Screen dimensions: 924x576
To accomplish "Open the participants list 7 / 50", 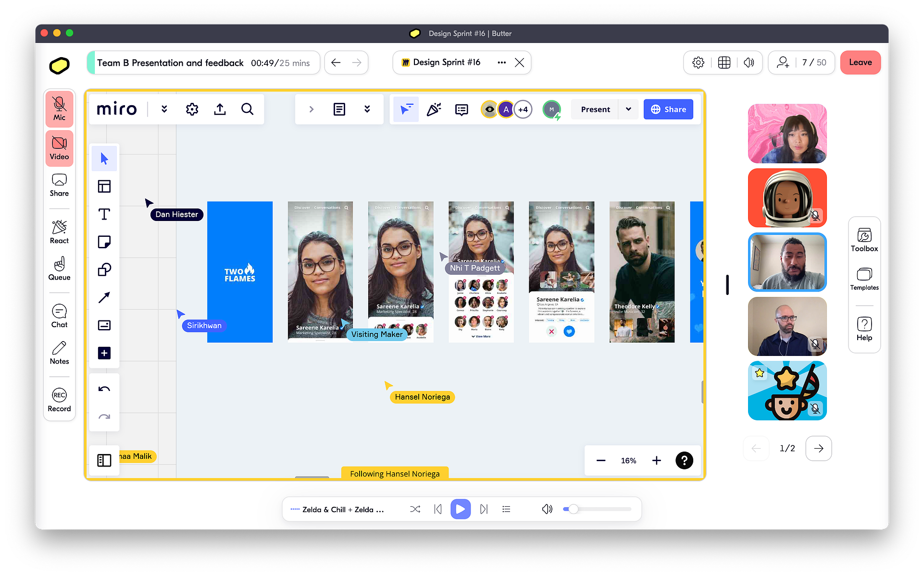I will [x=801, y=62].
